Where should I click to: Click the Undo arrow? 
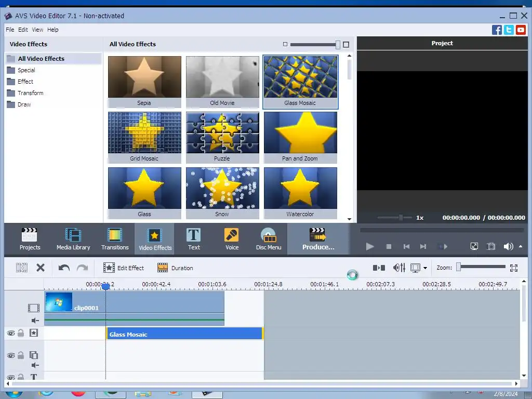[64, 268]
